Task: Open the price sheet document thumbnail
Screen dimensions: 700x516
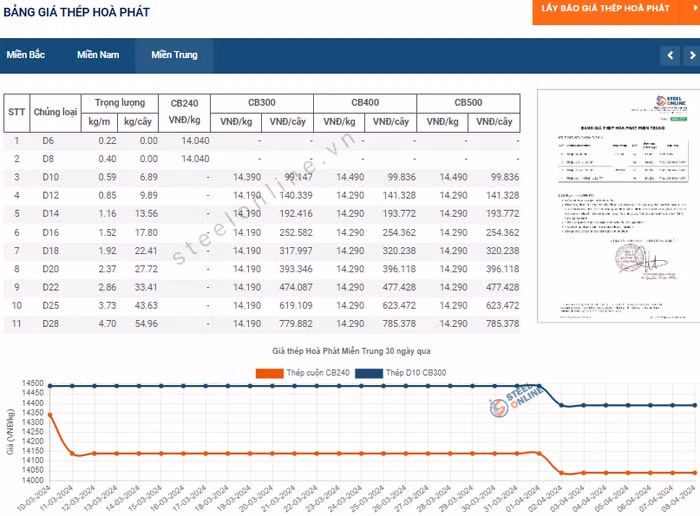Action: click(618, 206)
